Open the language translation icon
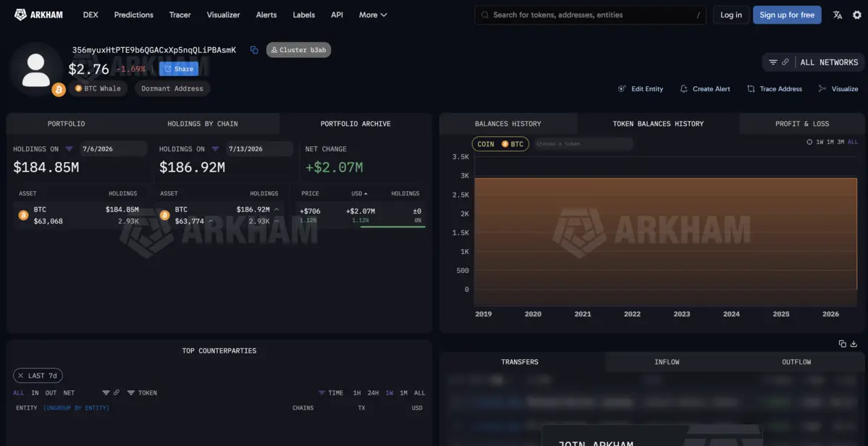 pos(838,15)
